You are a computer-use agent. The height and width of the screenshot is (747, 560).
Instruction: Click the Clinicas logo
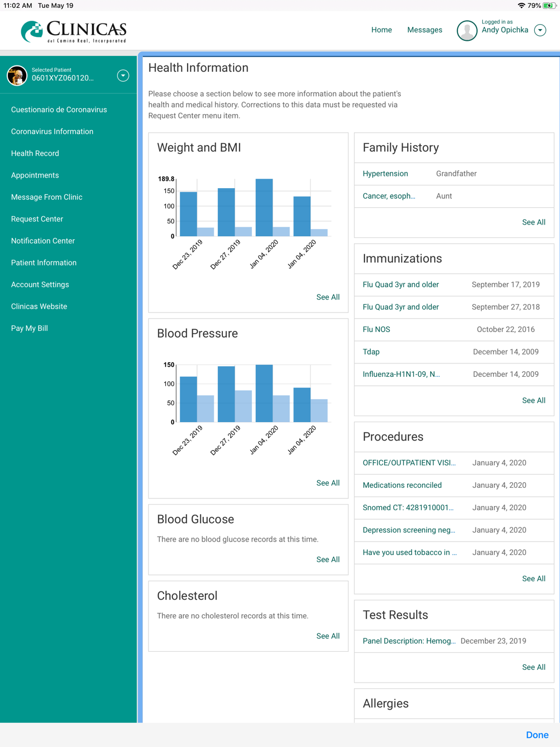(74, 31)
